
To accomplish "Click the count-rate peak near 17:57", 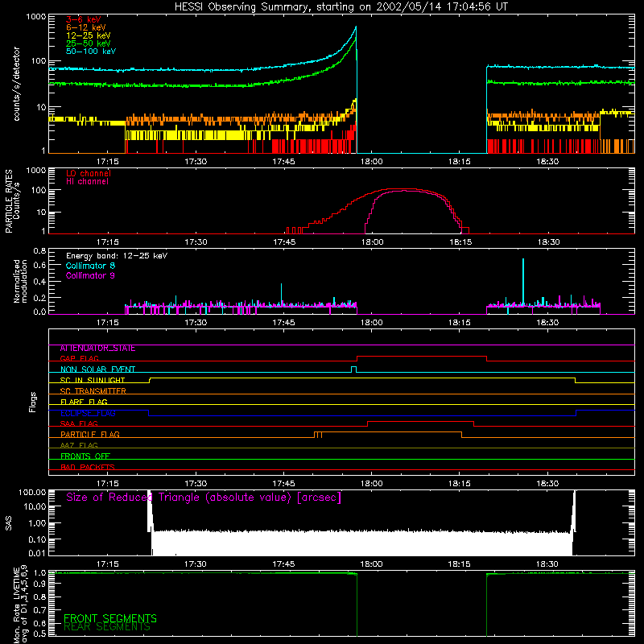I will [356, 27].
